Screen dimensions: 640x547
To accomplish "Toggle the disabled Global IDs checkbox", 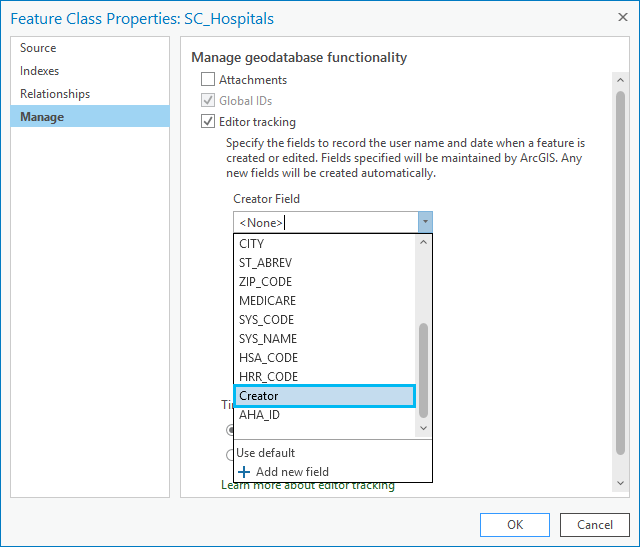I will tap(208, 101).
